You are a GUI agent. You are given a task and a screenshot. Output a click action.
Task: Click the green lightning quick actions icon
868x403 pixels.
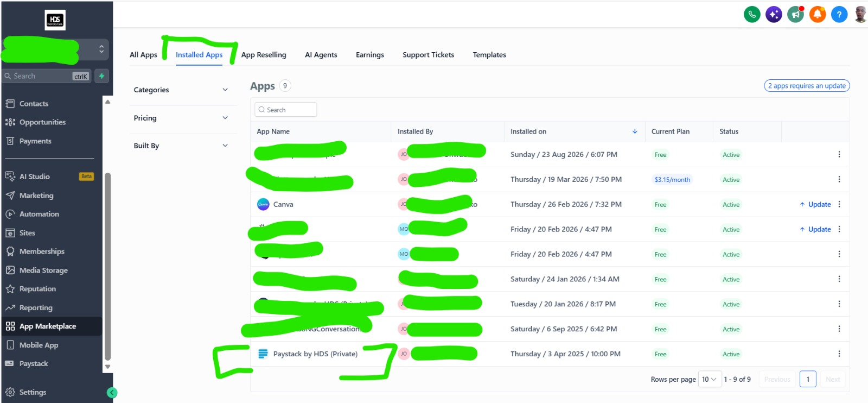pyautogui.click(x=101, y=76)
